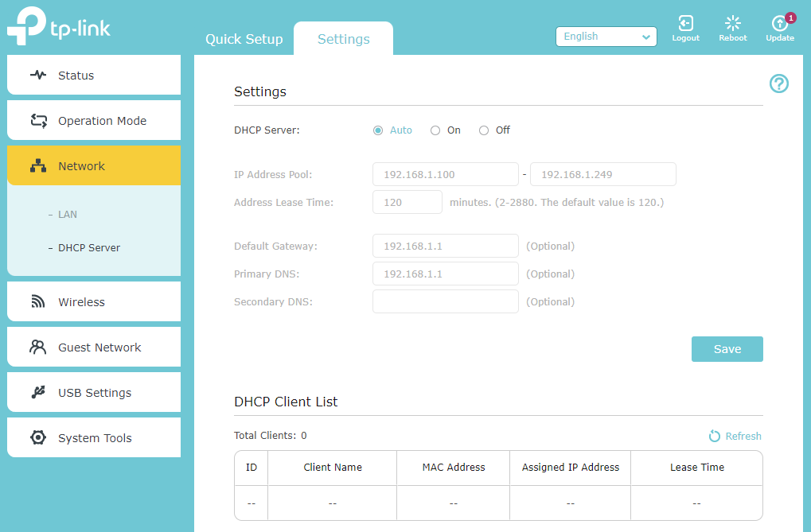
Task: Open the System Tools menu
Action: tap(94, 437)
